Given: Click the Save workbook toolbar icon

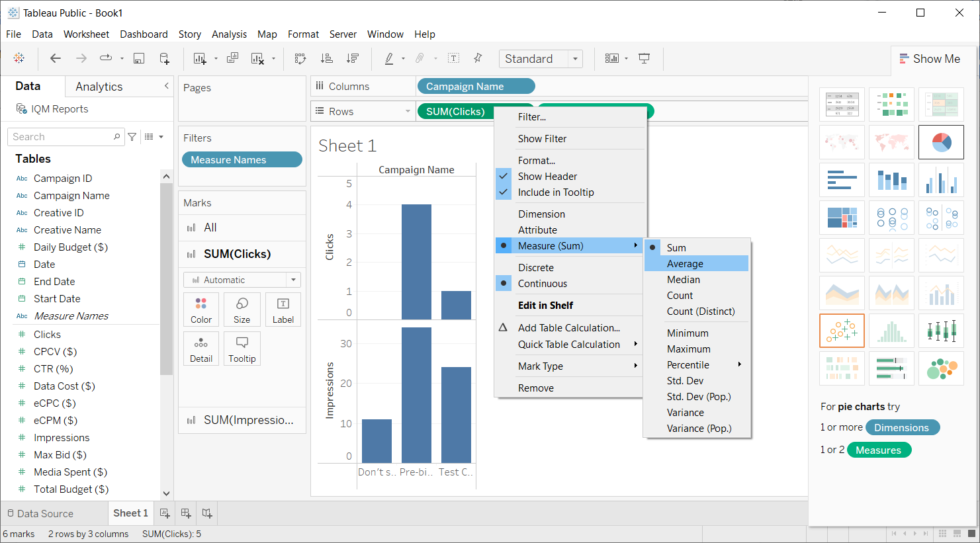Looking at the screenshot, I should [x=139, y=59].
